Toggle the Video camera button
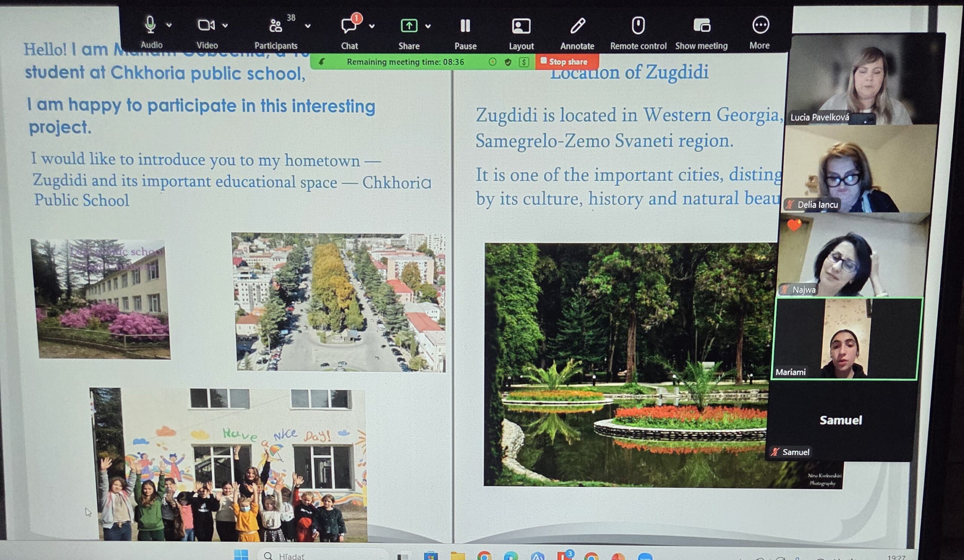This screenshot has width=964, height=560. tap(206, 26)
